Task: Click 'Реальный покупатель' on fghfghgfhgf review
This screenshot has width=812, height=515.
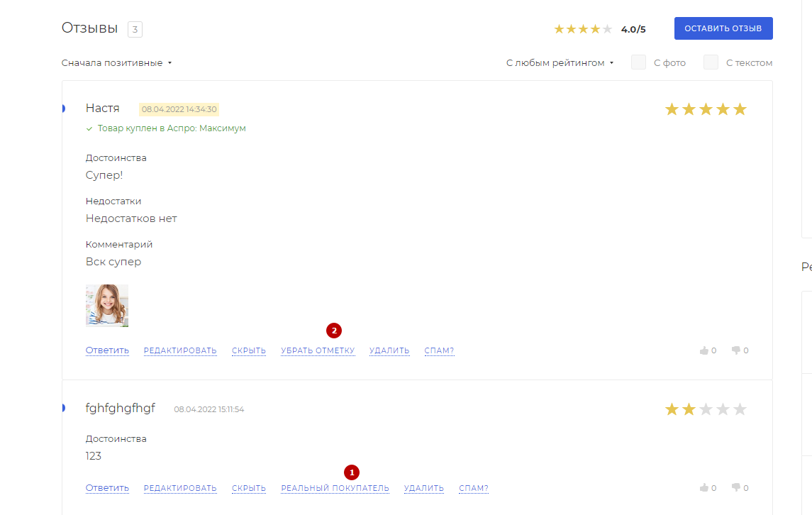Action: pos(335,488)
